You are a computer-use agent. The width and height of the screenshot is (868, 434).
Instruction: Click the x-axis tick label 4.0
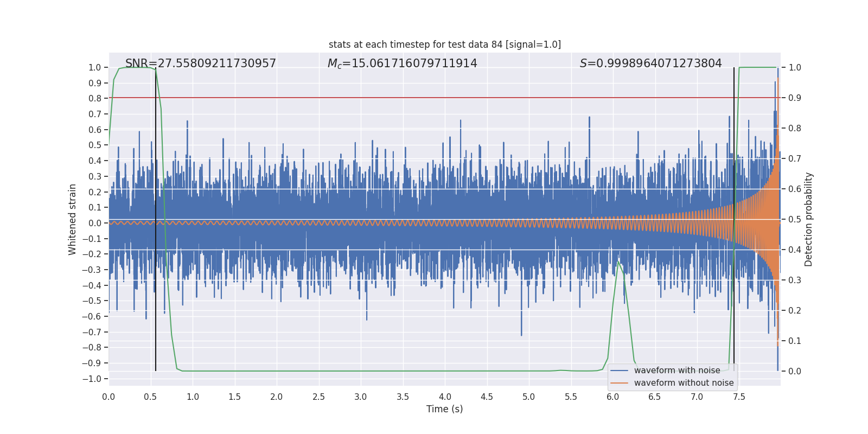pyautogui.click(x=445, y=397)
